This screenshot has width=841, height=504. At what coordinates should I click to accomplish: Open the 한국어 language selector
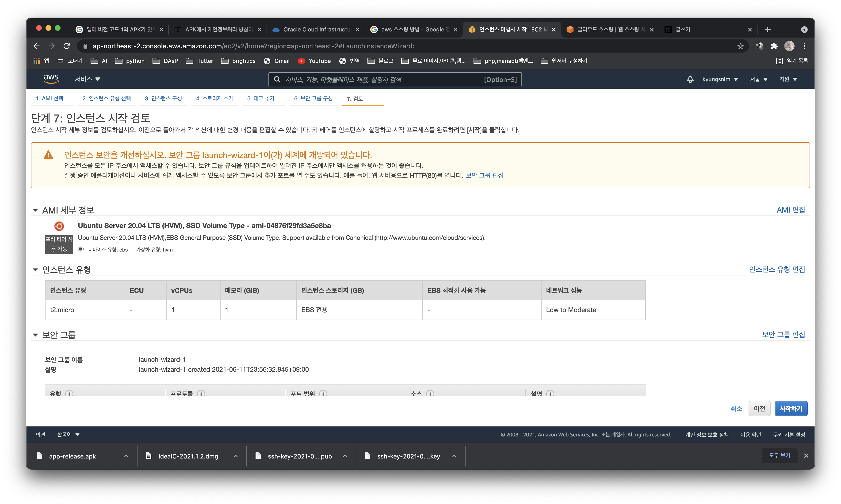[x=68, y=434]
